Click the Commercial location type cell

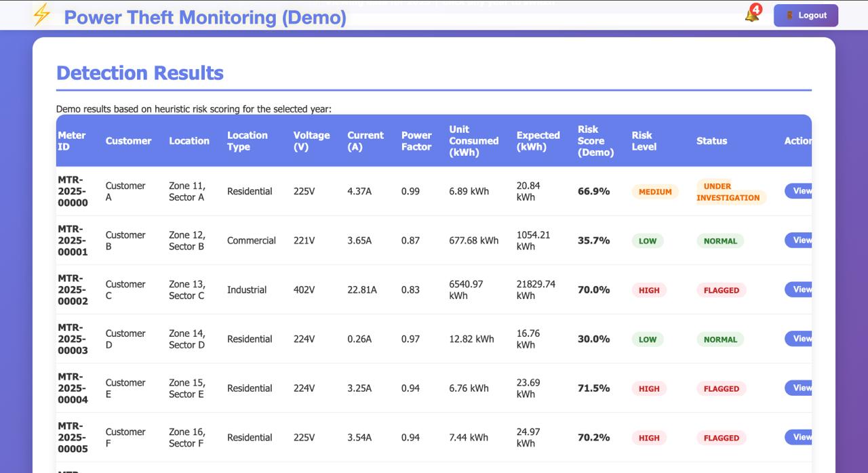[251, 241]
